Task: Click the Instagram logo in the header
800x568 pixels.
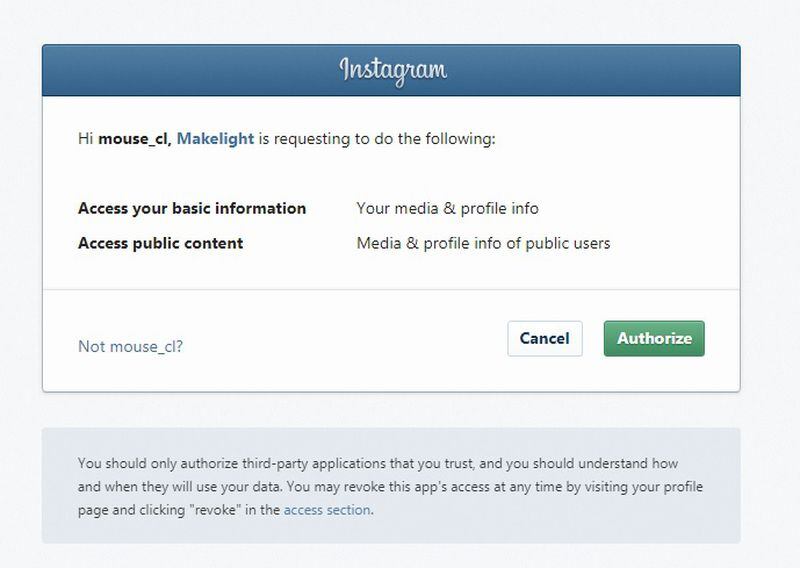Action: pos(393,71)
